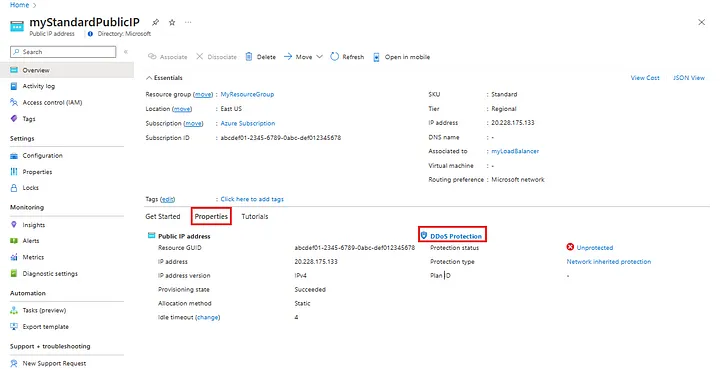This screenshot has width=720, height=369.
Task: Open the Get Started tab
Action: 163,216
